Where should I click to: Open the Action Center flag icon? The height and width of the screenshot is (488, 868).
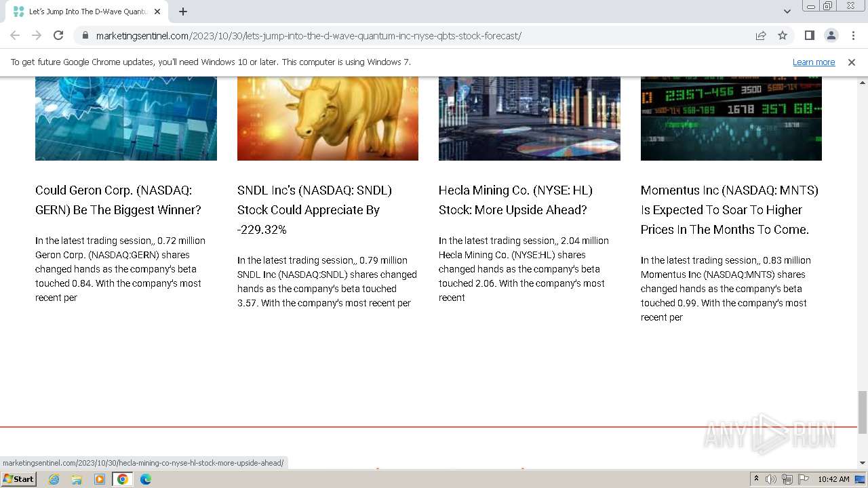(x=804, y=479)
